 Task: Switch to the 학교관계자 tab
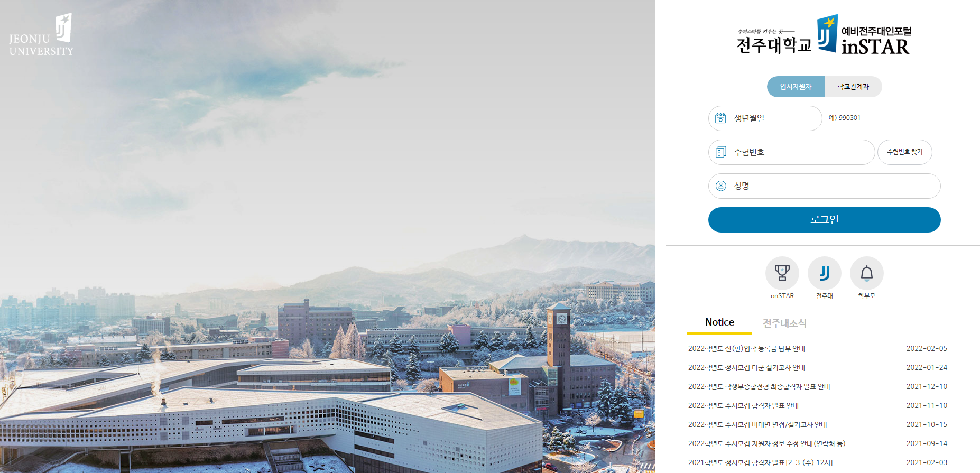(x=853, y=87)
